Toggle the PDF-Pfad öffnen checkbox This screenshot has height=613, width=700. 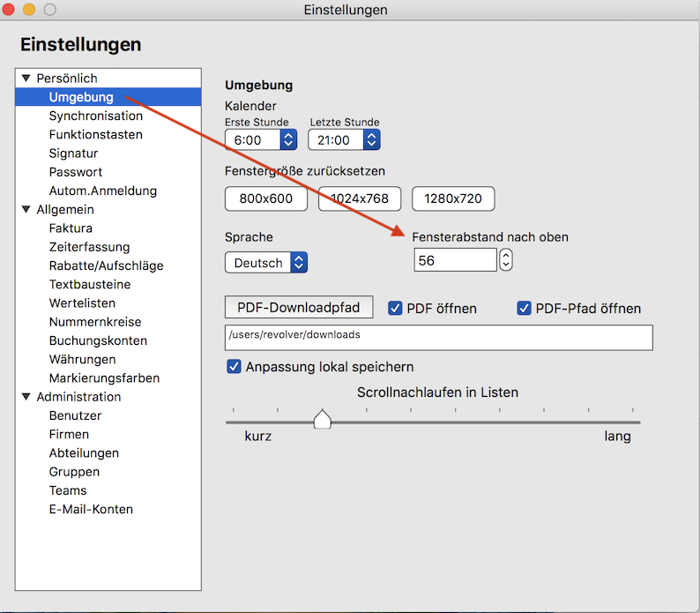tap(525, 309)
